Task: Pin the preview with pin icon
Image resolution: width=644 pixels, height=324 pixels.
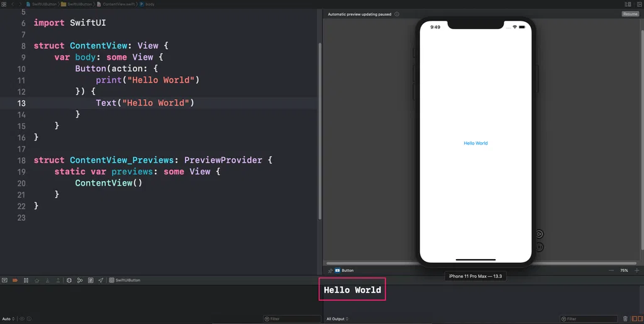Action: [330, 271]
